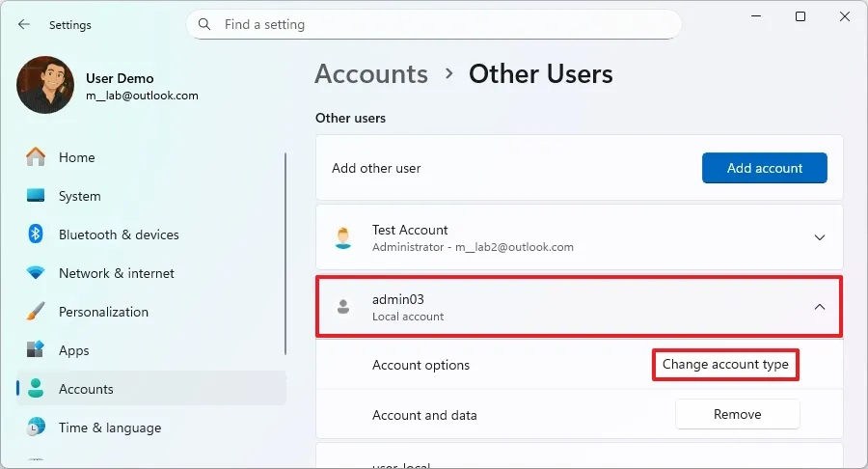
Task: Click the Accounts breadcrumb link
Action: (x=371, y=74)
